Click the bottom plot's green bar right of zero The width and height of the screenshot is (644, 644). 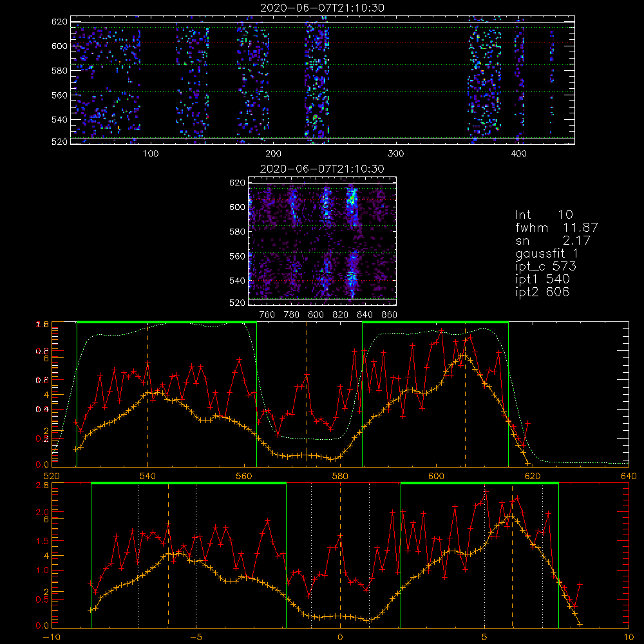pyautogui.click(x=480, y=484)
